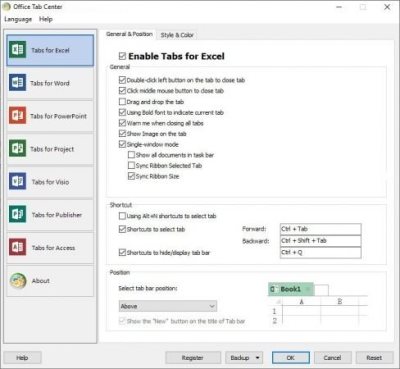This screenshot has width=400, height=369.
Task: Enable Using Alt+N shortcuts to select tab
Action: [x=122, y=216]
